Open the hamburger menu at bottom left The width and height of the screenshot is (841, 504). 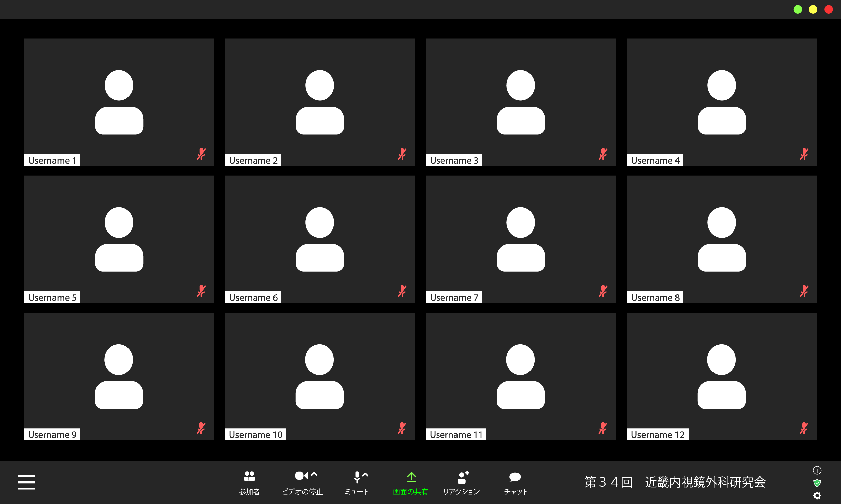click(x=26, y=482)
